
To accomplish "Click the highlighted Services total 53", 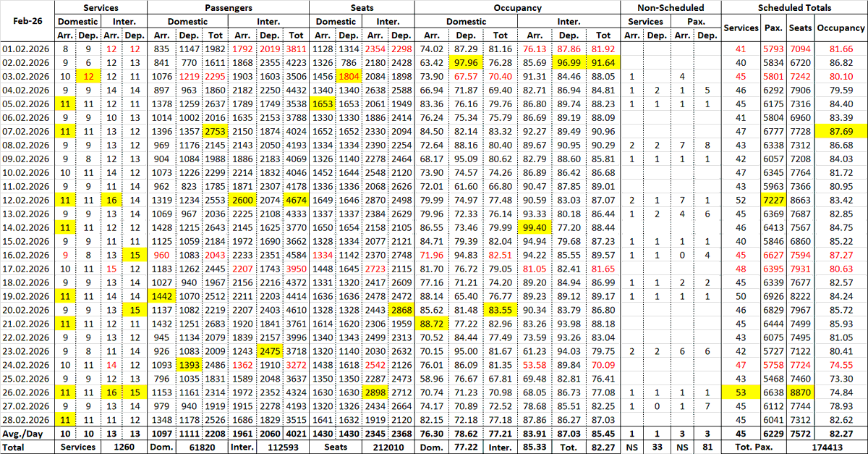I will click(741, 391).
